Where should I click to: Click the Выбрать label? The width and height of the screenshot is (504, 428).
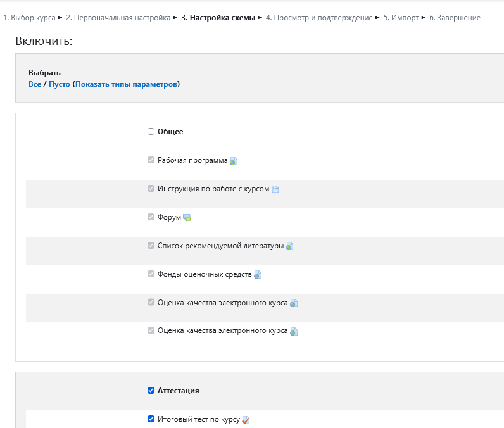point(45,73)
